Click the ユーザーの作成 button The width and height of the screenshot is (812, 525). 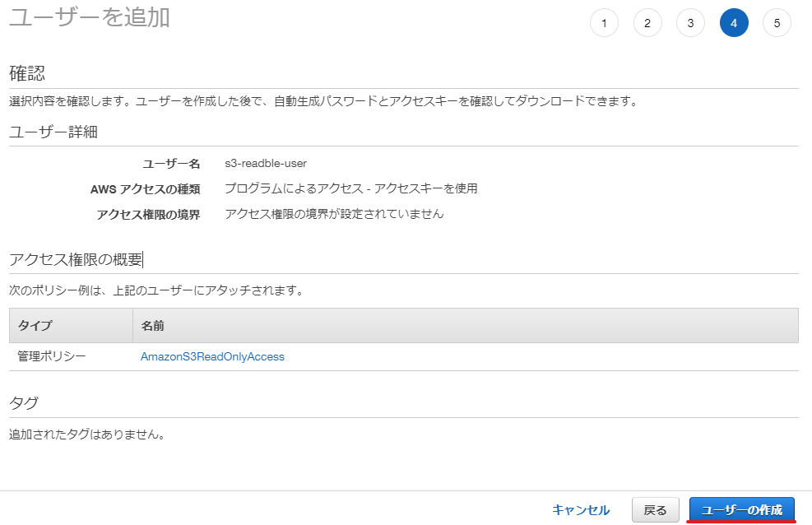coord(741,510)
